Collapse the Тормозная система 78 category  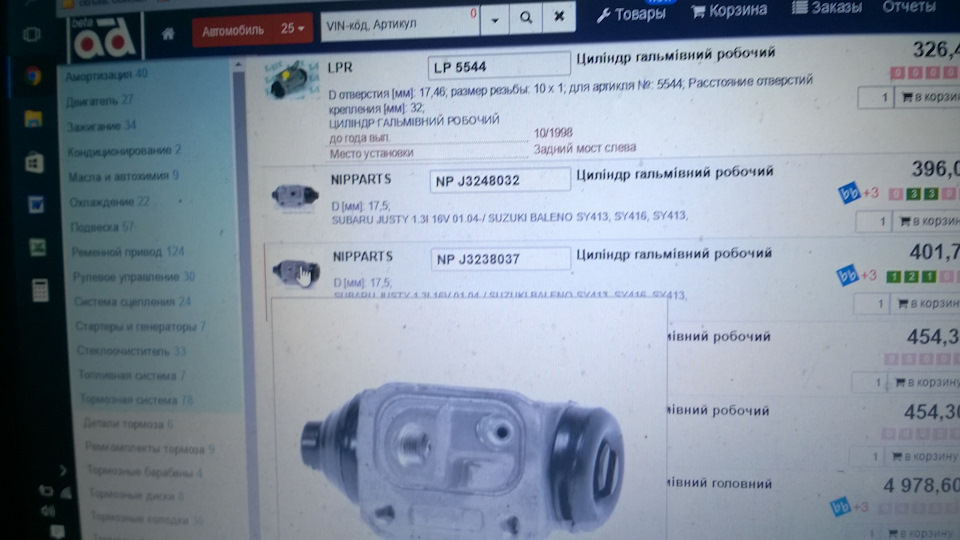coord(137,400)
